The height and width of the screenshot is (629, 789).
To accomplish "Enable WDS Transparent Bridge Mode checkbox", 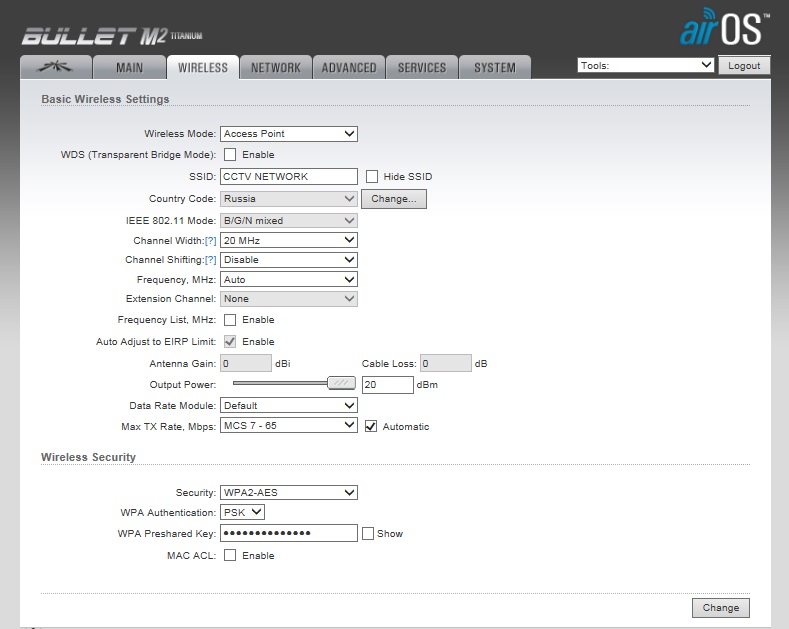I will point(230,154).
